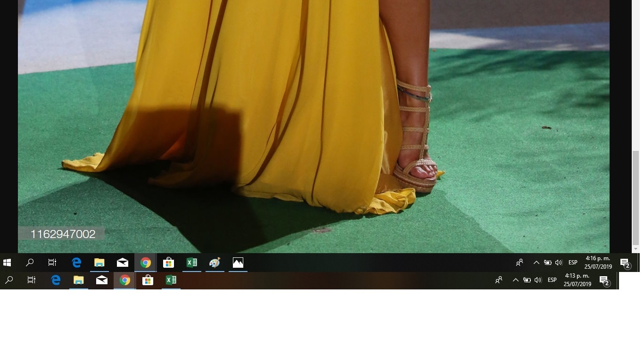644x362 pixels.
Task: Open Microsoft Store in the upper taskbar
Action: point(168,263)
